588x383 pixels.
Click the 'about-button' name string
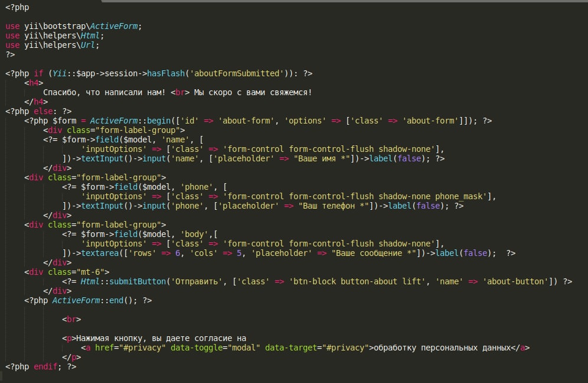pyautogui.click(x=515, y=281)
